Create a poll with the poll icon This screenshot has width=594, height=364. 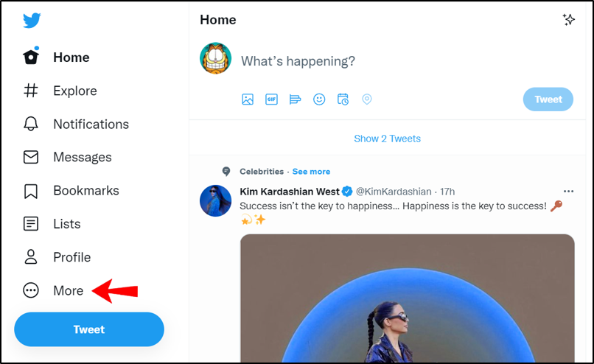tap(295, 99)
